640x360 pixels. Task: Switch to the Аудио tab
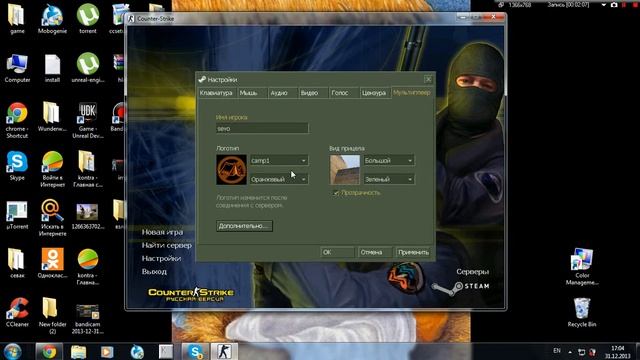(282, 93)
